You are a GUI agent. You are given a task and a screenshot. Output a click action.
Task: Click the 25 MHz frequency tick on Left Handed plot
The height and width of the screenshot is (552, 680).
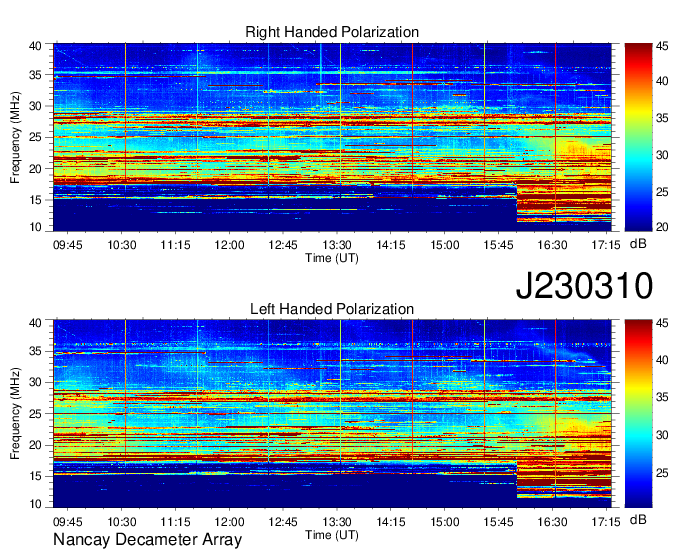(35, 414)
